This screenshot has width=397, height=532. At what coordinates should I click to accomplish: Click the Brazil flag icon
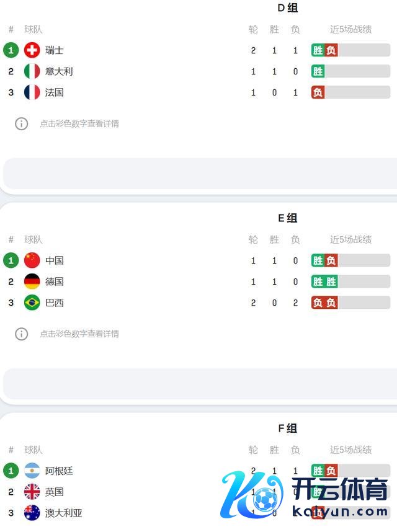pos(32,303)
